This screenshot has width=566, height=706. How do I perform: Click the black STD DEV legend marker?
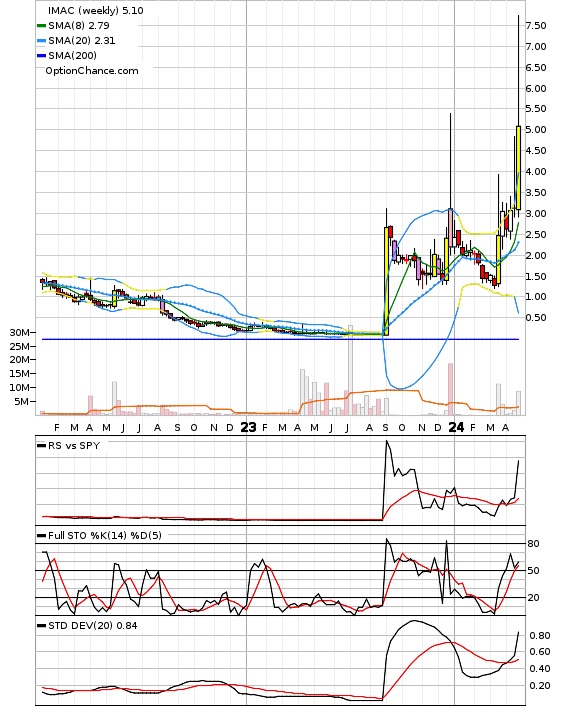[41, 626]
